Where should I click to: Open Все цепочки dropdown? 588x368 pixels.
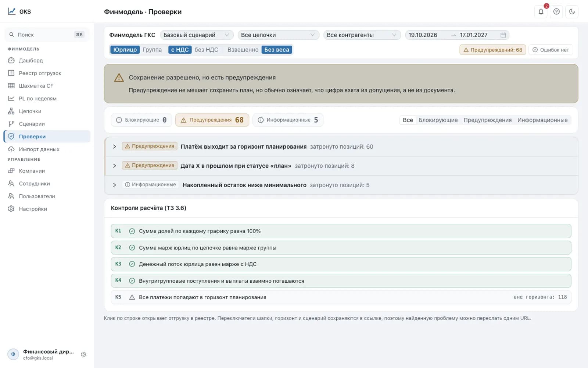tap(278, 35)
